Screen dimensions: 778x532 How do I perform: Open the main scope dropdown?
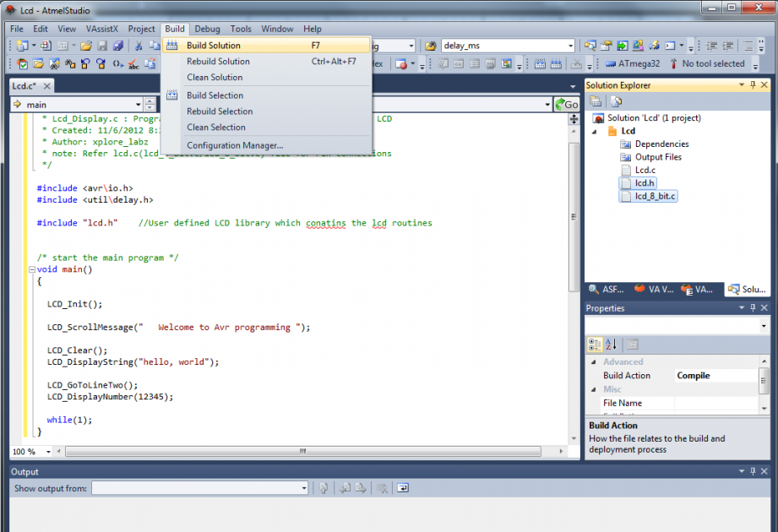click(138, 105)
